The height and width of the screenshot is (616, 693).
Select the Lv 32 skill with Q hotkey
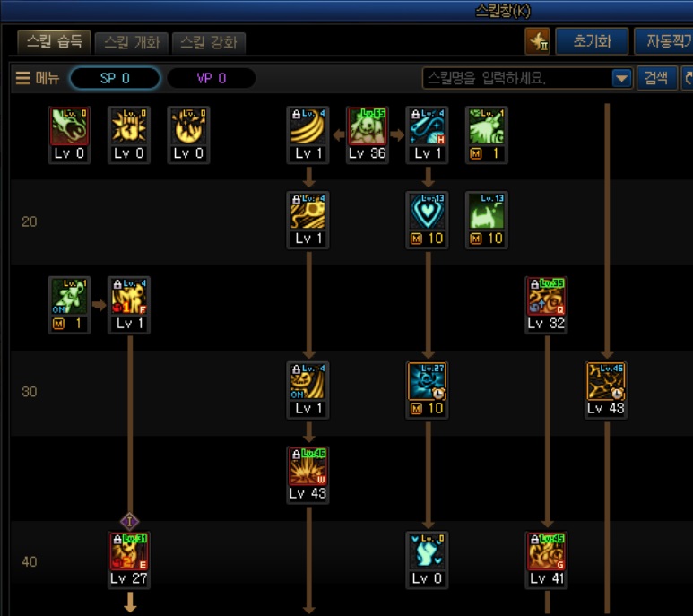[x=546, y=297]
